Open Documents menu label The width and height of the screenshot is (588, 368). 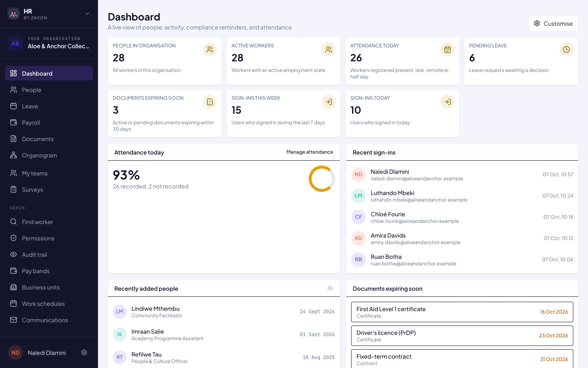click(38, 139)
